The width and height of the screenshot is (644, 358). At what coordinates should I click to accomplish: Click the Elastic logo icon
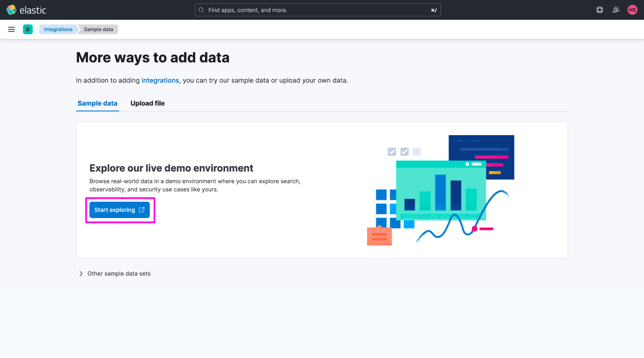point(12,10)
